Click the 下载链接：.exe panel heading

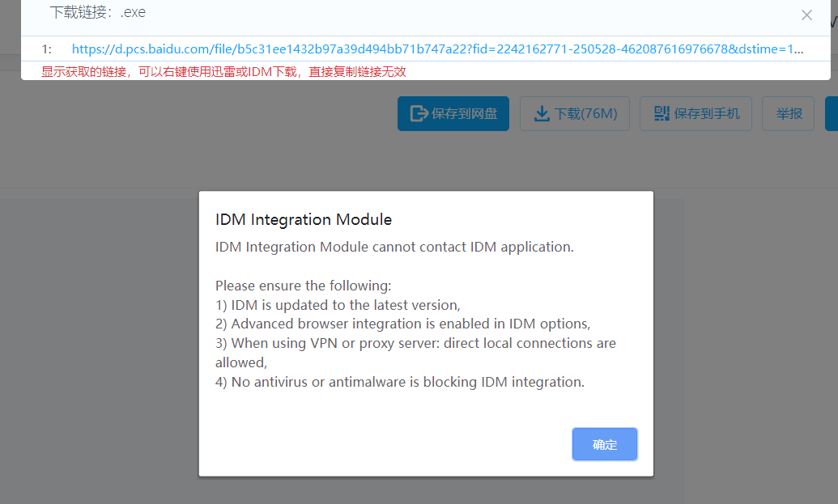[97, 13]
